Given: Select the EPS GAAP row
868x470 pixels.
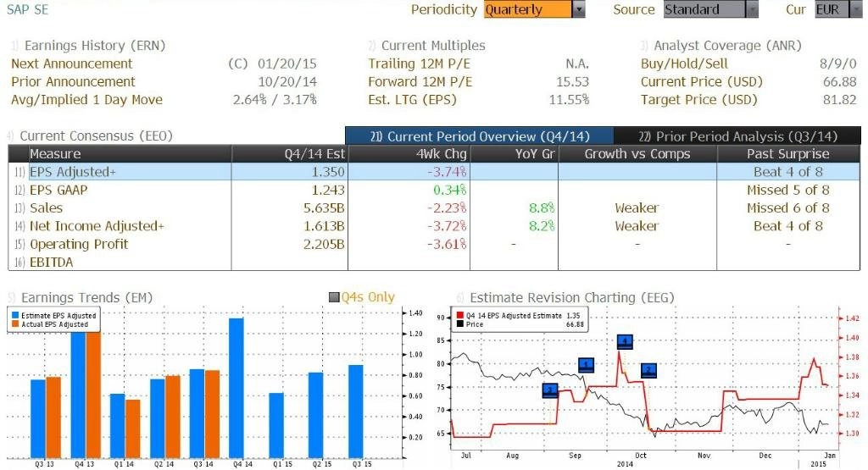Looking at the screenshot, I should click(x=434, y=191).
